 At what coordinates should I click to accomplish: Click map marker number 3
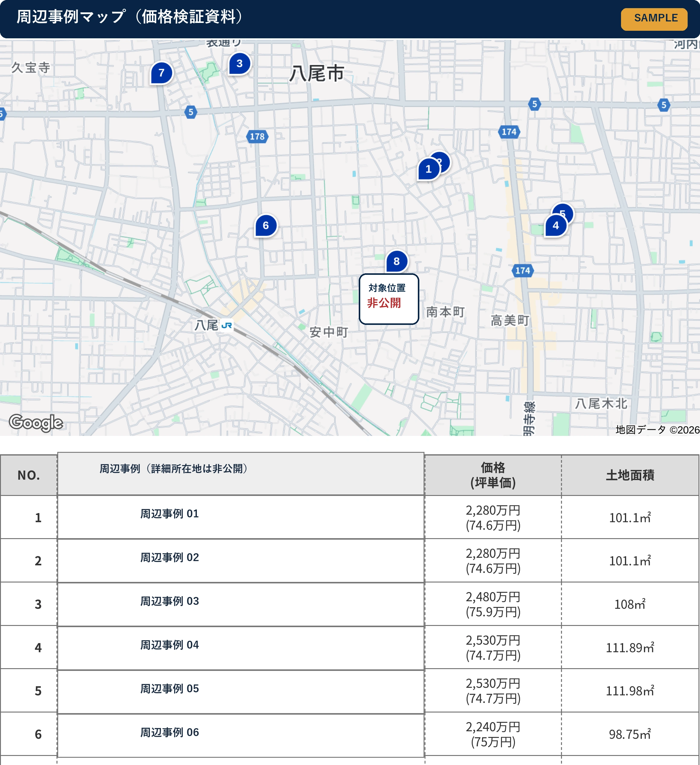(240, 64)
